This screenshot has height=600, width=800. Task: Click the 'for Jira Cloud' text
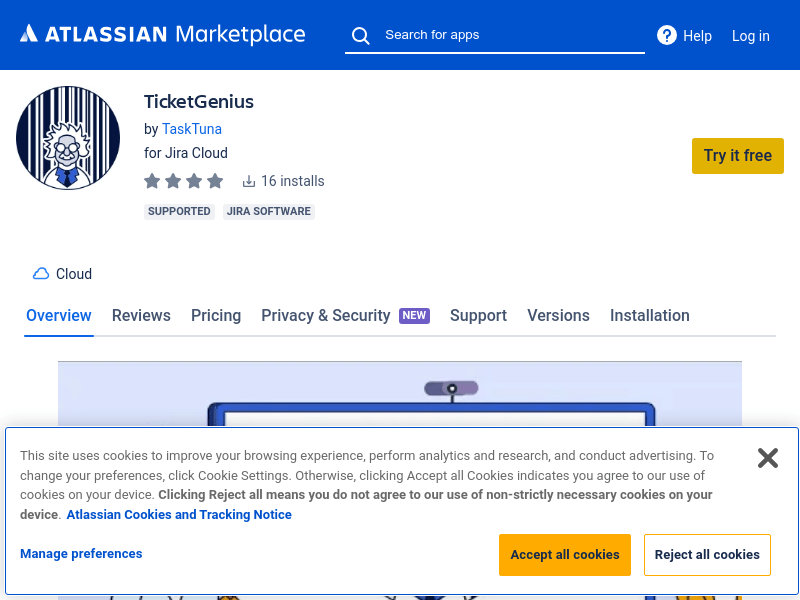tap(186, 153)
